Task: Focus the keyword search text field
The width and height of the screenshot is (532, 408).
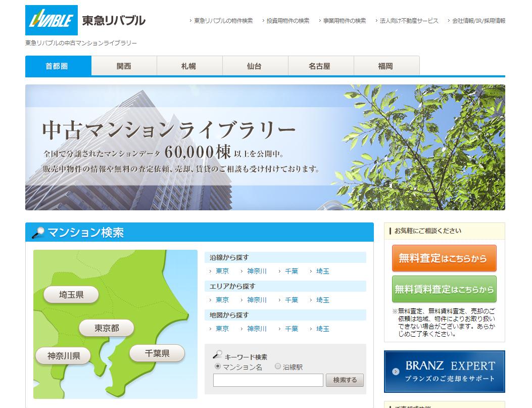Action: [268, 380]
